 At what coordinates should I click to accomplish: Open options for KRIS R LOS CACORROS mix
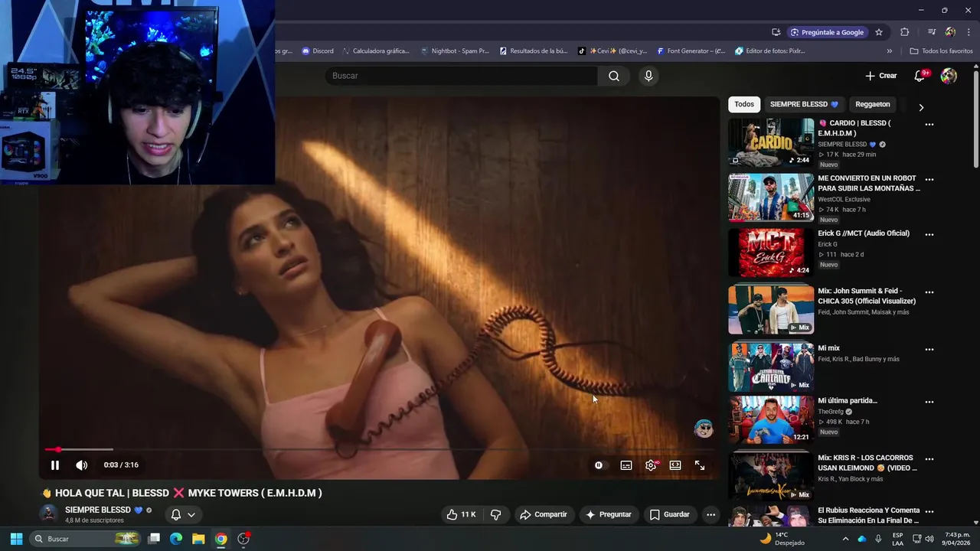pos(929,458)
